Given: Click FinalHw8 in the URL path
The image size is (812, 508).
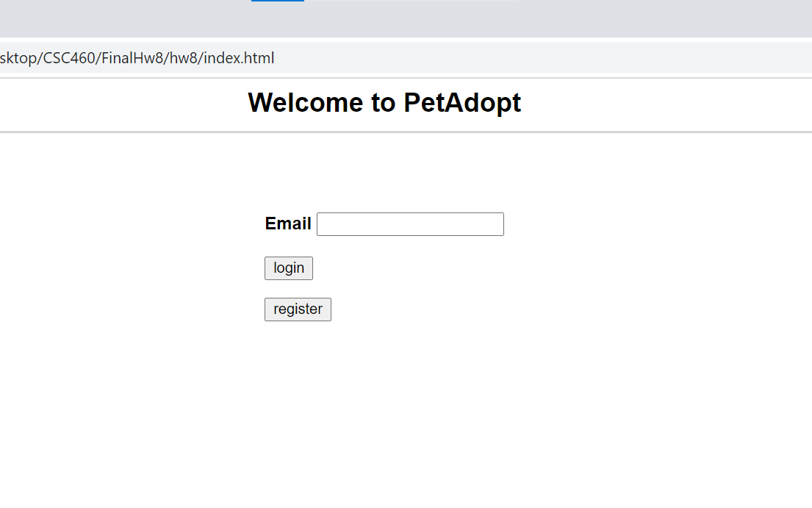Looking at the screenshot, I should click(x=133, y=58).
